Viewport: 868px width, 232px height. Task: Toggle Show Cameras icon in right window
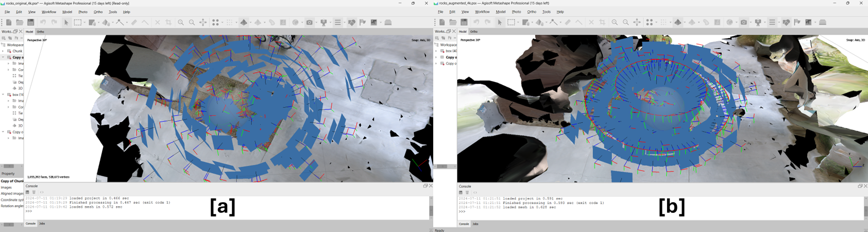(x=743, y=22)
